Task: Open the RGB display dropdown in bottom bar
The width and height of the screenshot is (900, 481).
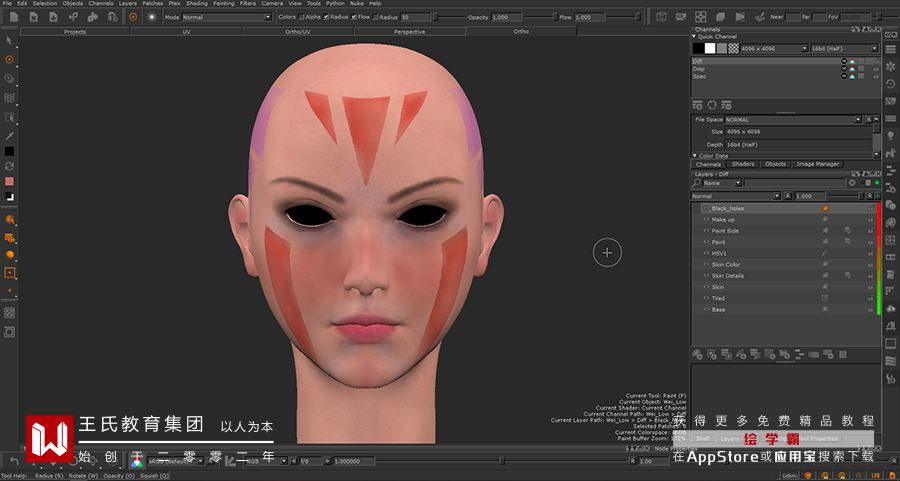Action: (x=266, y=461)
